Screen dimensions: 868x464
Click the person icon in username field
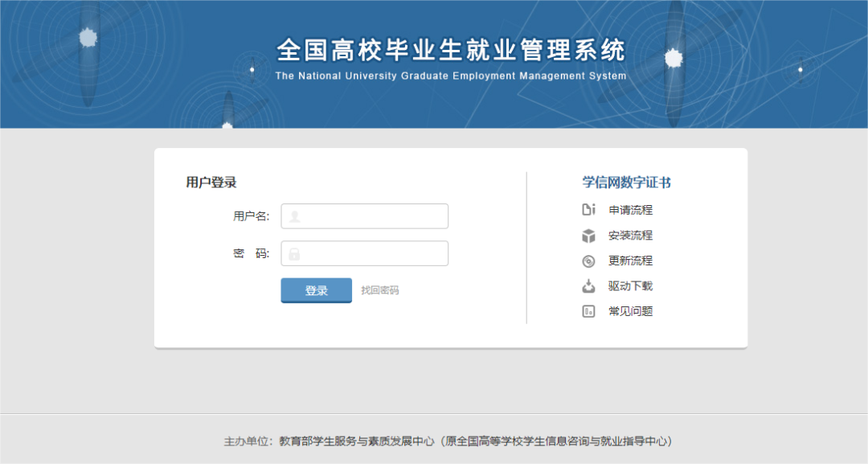point(295,216)
